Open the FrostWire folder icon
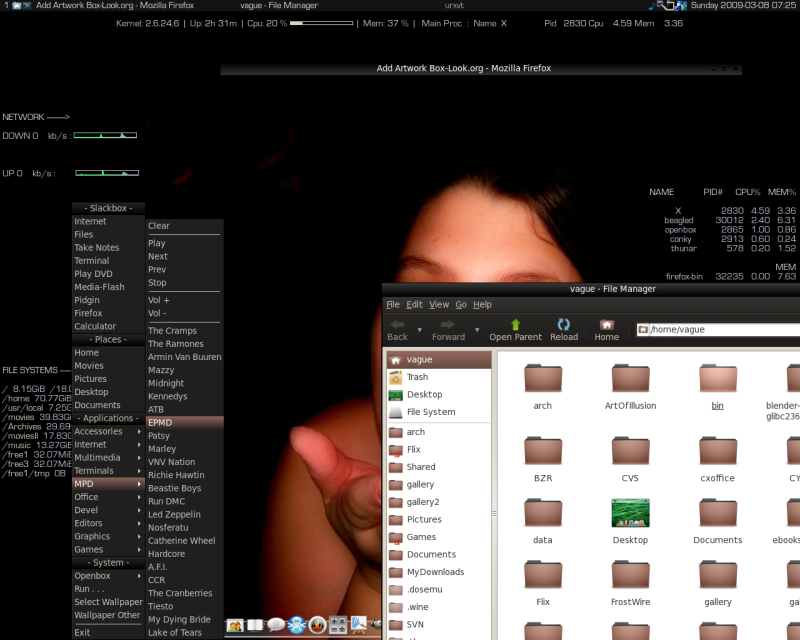 click(631, 575)
